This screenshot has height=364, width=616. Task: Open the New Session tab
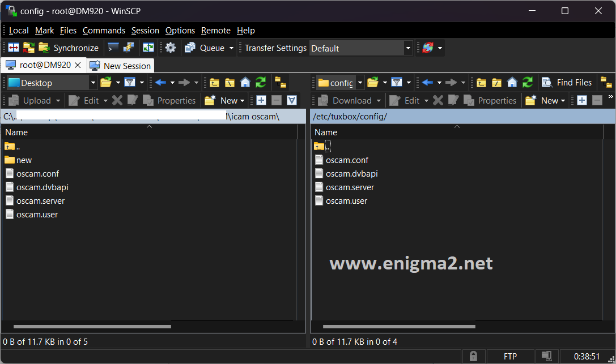pos(121,66)
